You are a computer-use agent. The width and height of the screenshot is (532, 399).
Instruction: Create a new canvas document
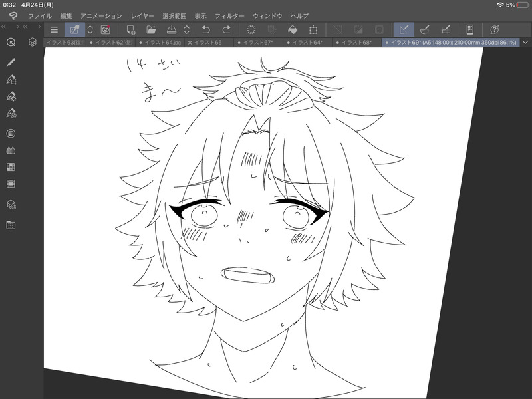[x=130, y=29]
